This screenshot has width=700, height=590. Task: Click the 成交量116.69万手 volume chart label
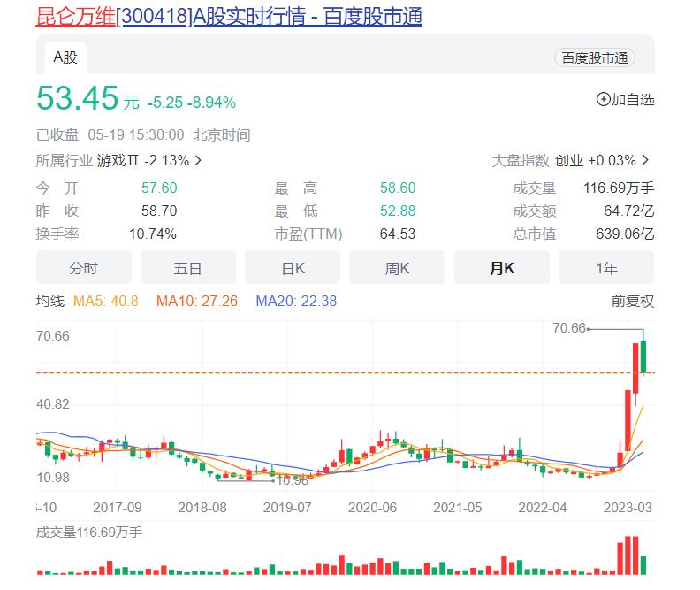89,533
